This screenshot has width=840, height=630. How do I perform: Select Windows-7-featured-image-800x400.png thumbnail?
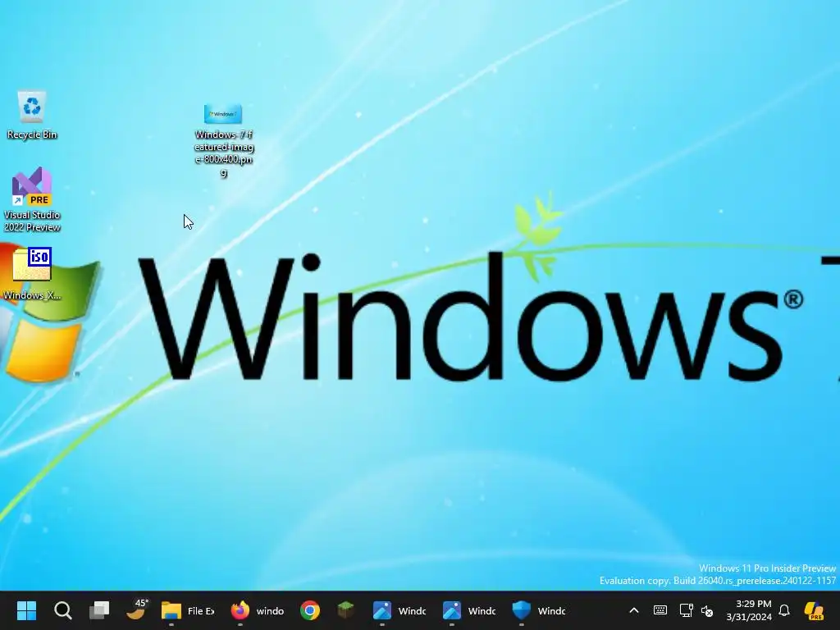click(223, 114)
